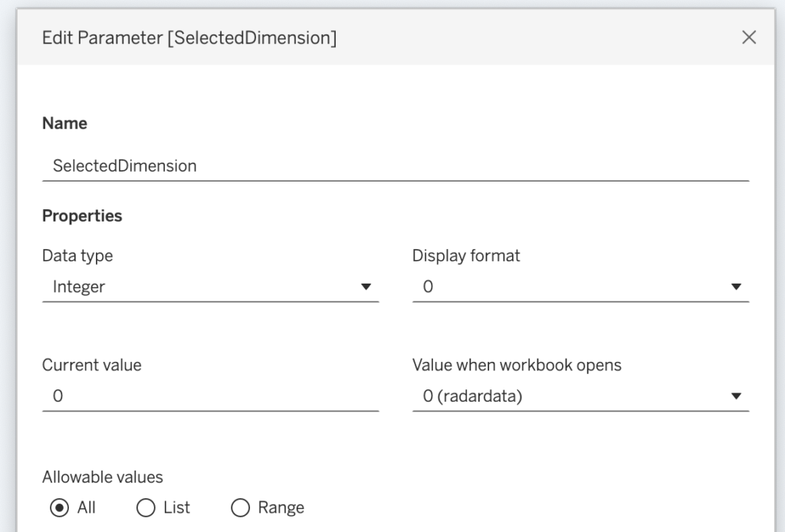785x532 pixels.
Task: Select the Range radio button
Action: [241, 507]
